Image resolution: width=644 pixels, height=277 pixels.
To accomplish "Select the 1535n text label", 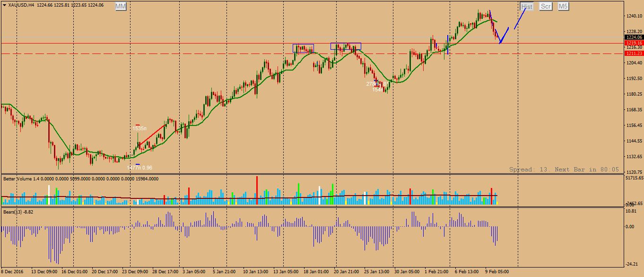I will (x=139, y=128).
